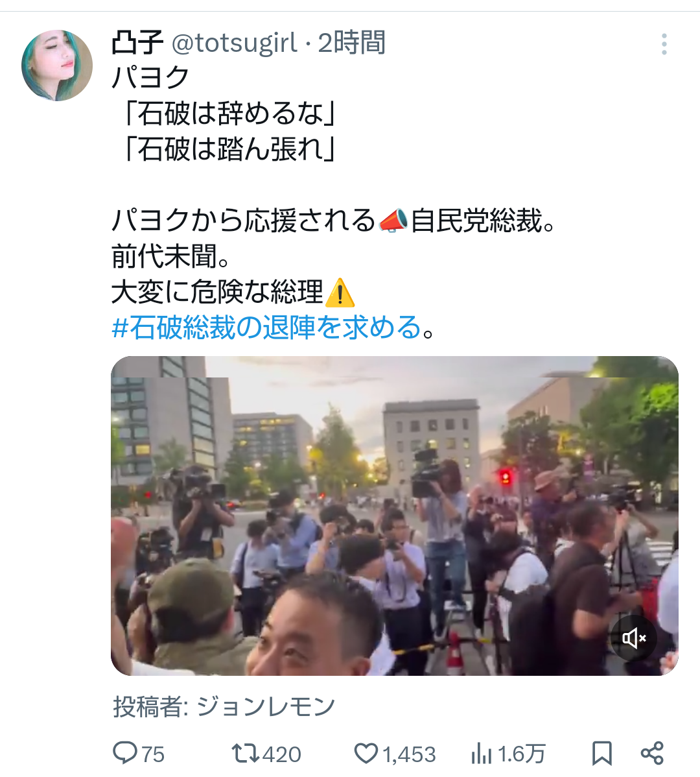
Task: Bookmark this post
Action: click(602, 754)
